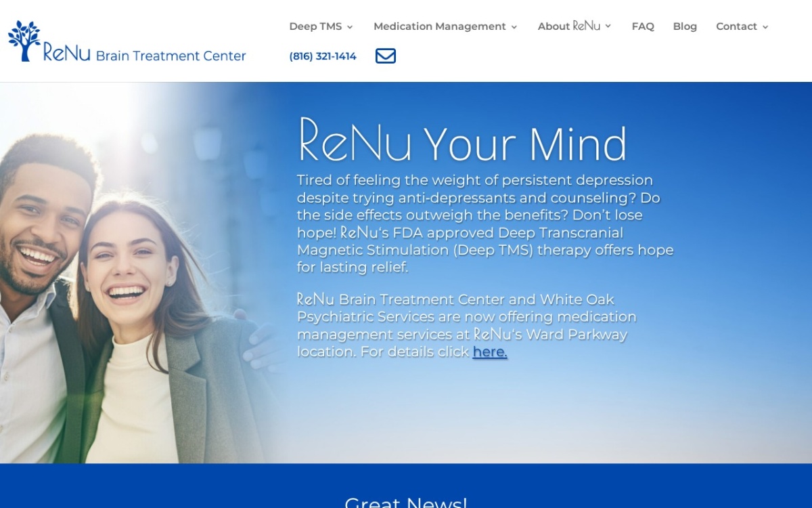Screen dimensions: 812x508
Task: Follow the 'here.' medication details link
Action: pyautogui.click(x=490, y=352)
